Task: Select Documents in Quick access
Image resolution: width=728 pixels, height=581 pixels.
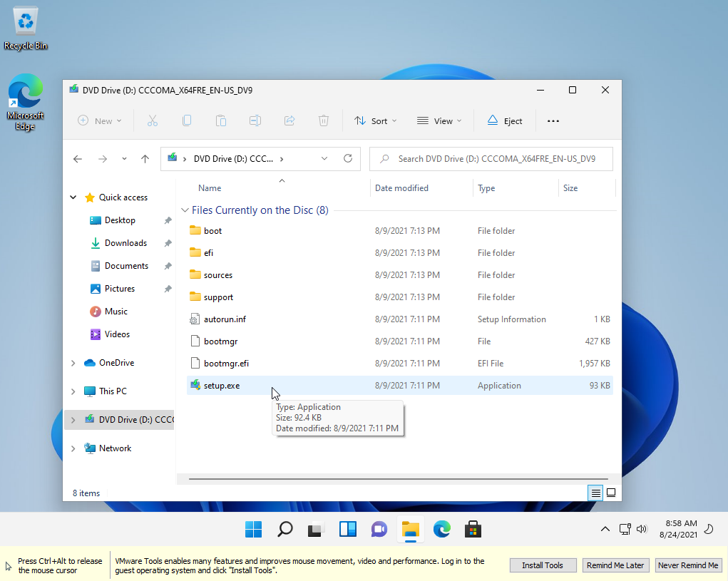Action: [126, 265]
